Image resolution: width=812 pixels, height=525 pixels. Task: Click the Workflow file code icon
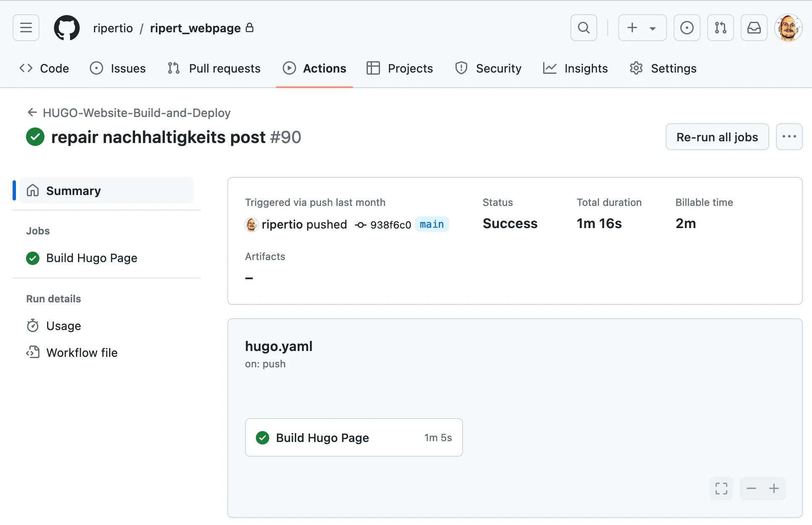(x=33, y=352)
